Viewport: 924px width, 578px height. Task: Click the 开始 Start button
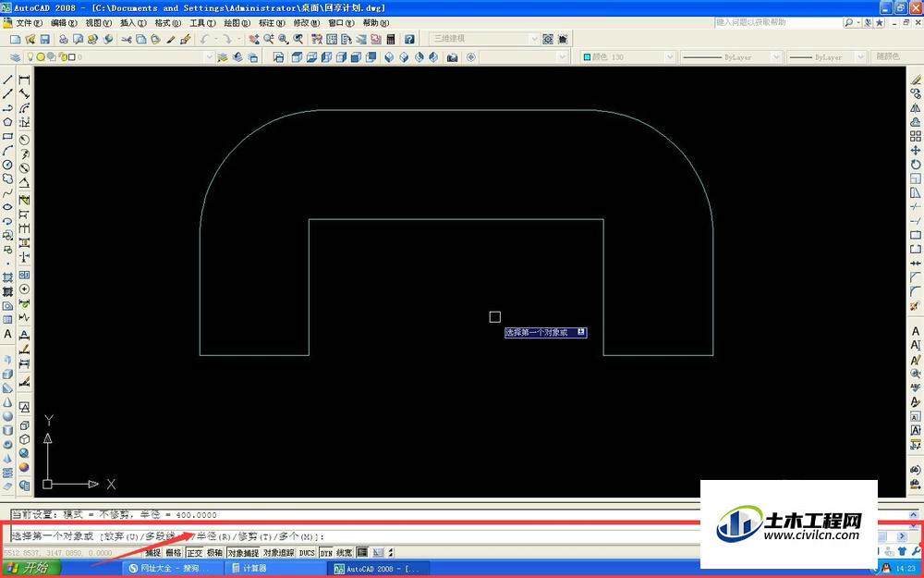pyautogui.click(x=30, y=568)
